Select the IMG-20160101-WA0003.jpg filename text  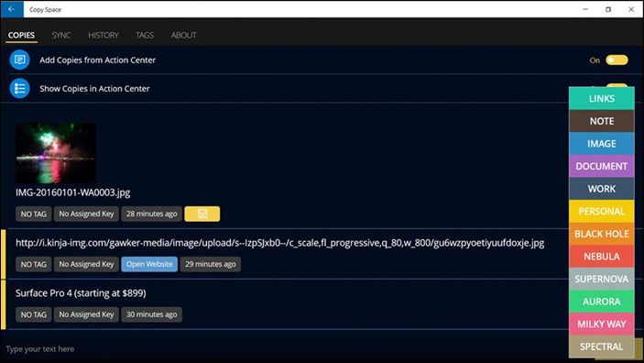72,192
